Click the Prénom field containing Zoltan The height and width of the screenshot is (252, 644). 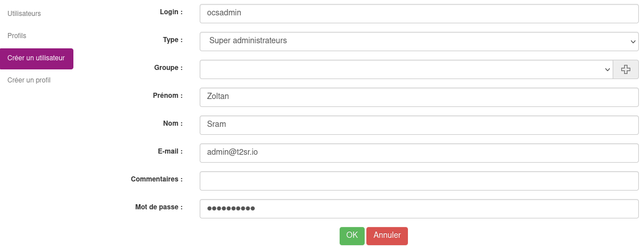pos(419,97)
